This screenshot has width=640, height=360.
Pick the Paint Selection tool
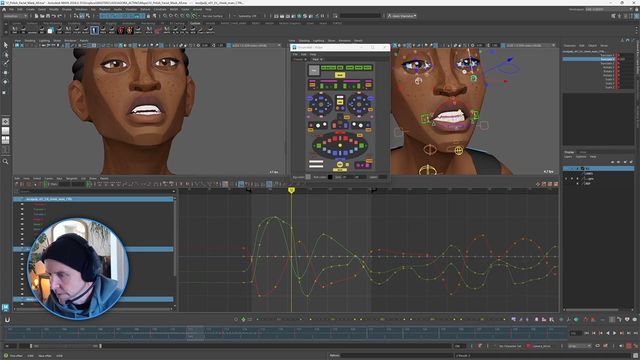(x=5, y=63)
